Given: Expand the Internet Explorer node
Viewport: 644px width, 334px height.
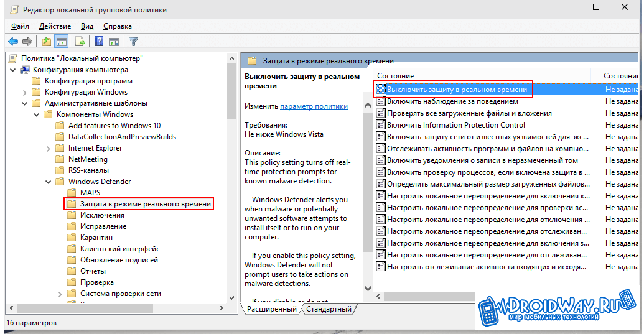Looking at the screenshot, I should click(x=49, y=148).
